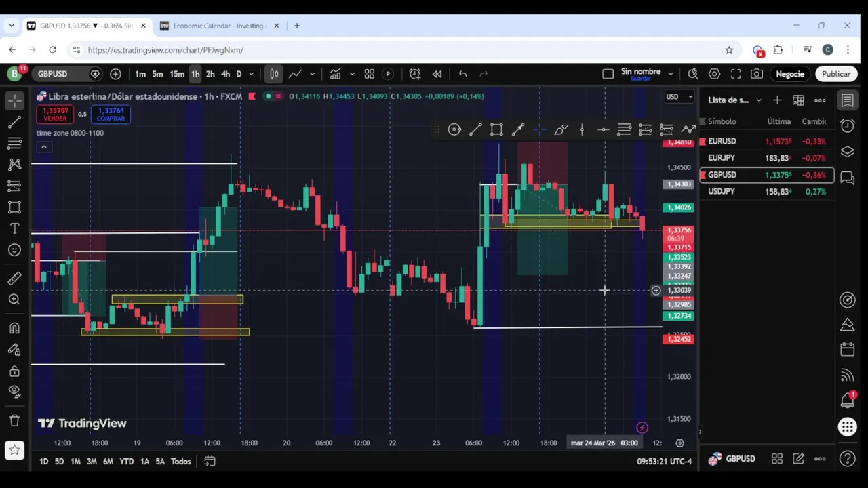The height and width of the screenshot is (488, 868).
Task: Select EURJPY in the watchlist
Action: [766, 158]
